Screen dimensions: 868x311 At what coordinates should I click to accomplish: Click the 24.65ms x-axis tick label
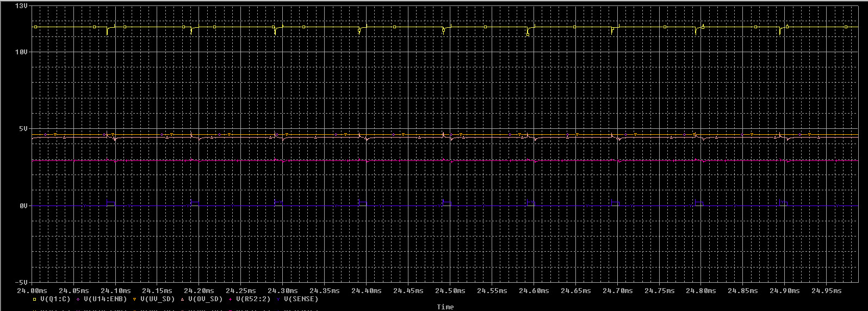tap(576, 291)
